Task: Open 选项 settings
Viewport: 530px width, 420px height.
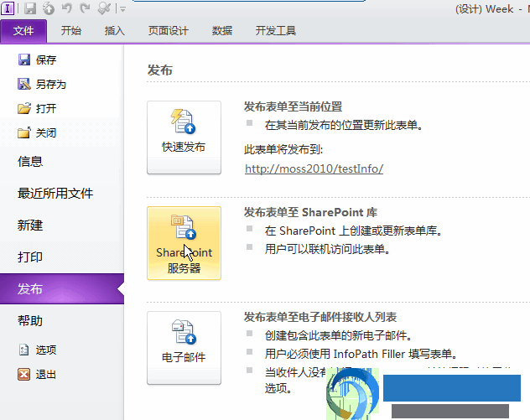Action: pos(37,350)
